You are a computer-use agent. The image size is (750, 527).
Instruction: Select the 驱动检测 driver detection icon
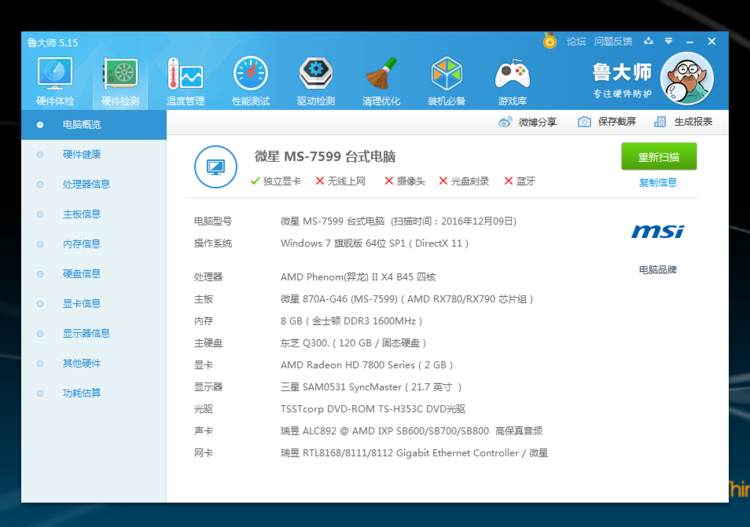(316, 76)
